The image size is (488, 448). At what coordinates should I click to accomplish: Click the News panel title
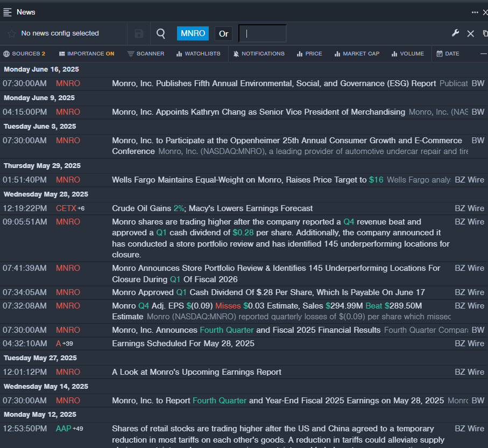(x=26, y=12)
